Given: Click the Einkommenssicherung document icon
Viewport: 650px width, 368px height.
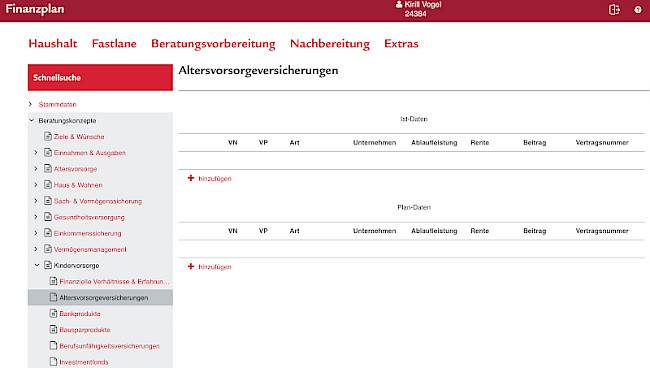Looking at the screenshot, I should [x=48, y=233].
